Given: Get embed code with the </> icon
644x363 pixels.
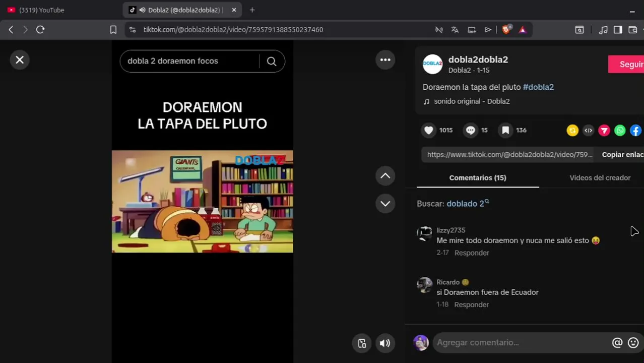Looking at the screenshot, I should (588, 131).
